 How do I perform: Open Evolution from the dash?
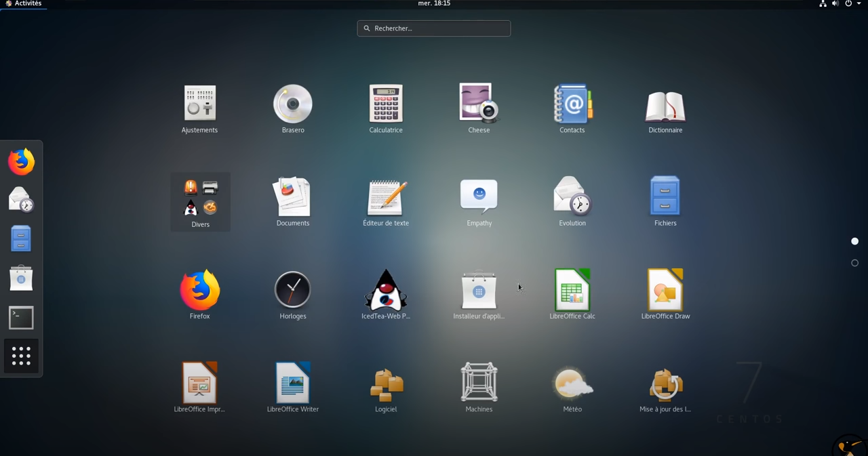point(21,200)
